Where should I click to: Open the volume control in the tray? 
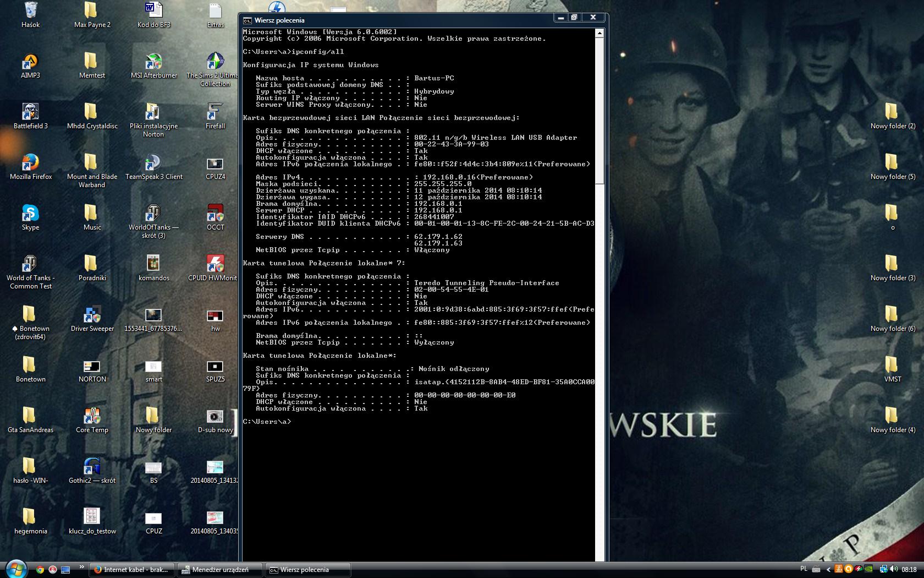pyautogui.click(x=894, y=569)
